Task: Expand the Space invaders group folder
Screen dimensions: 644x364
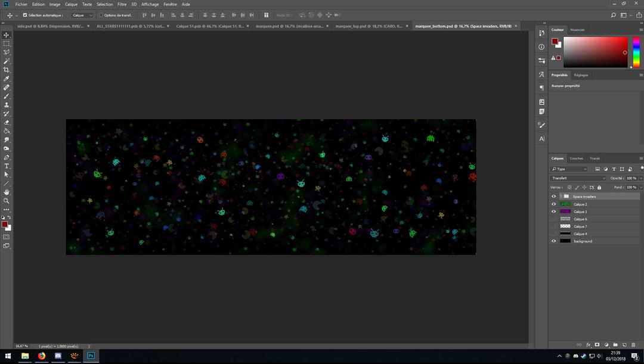Action: (x=561, y=197)
